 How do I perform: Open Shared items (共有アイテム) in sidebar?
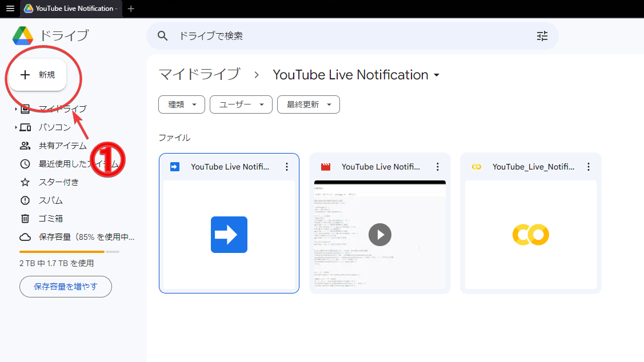click(x=25, y=145)
